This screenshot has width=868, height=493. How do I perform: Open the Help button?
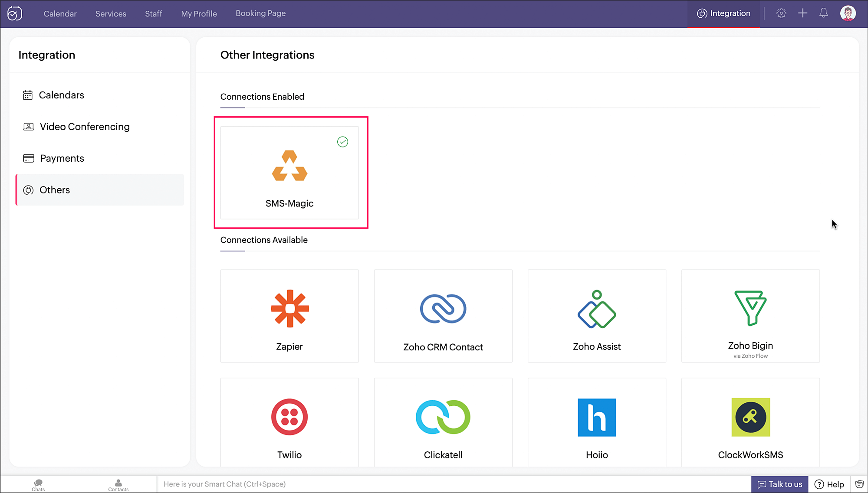coord(829,484)
